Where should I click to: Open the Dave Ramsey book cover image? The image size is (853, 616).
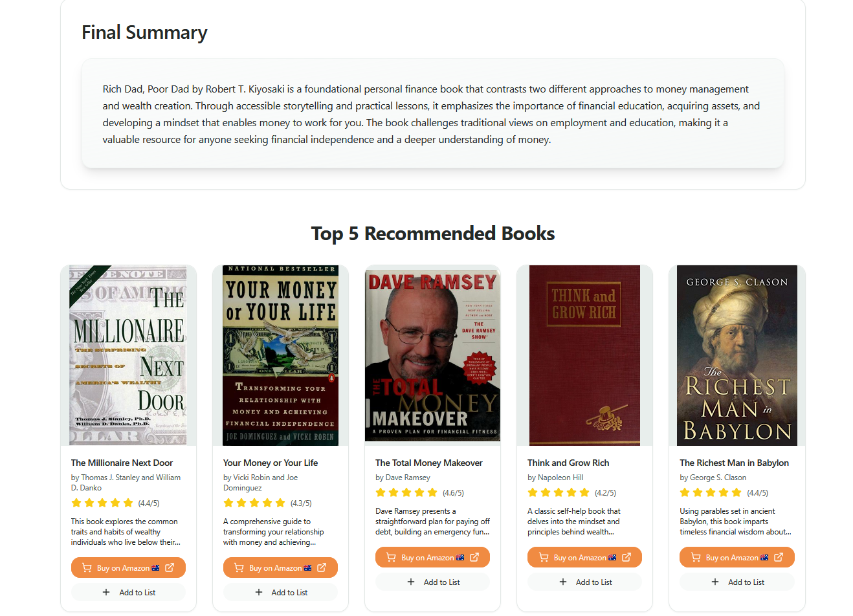[432, 354]
